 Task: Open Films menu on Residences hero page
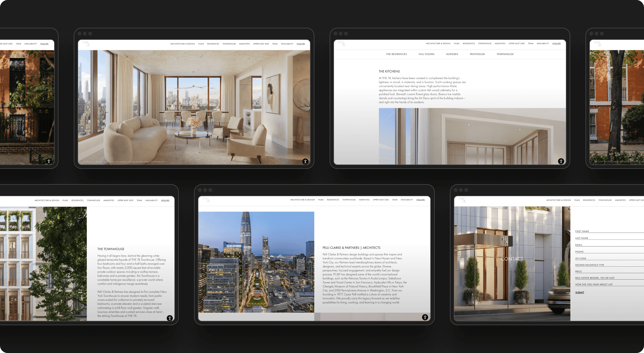pos(201,44)
